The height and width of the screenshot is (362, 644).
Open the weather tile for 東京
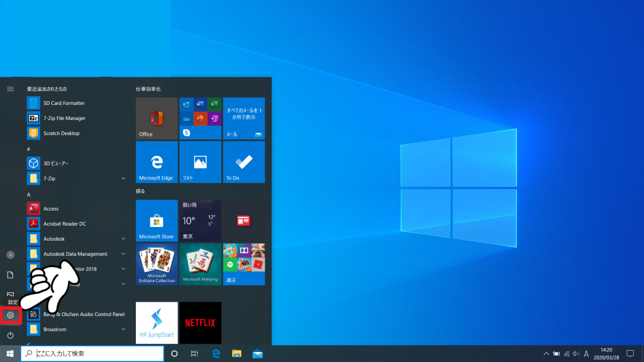pos(201,221)
